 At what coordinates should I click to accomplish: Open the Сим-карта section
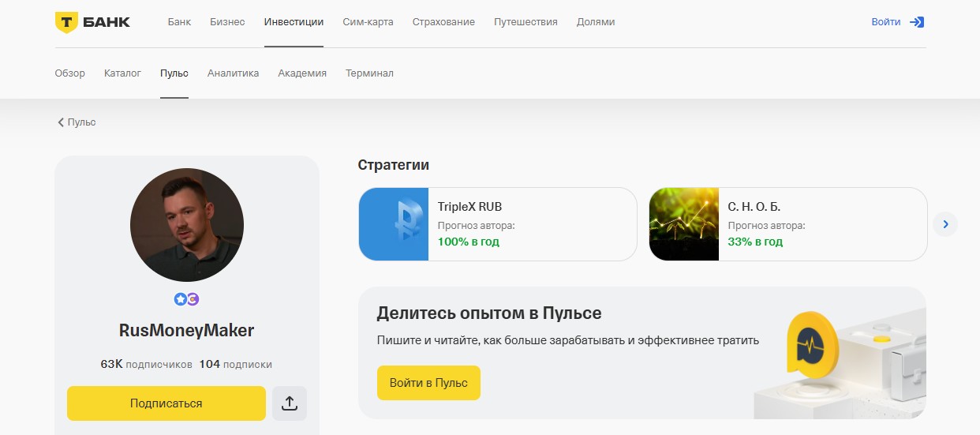(368, 22)
